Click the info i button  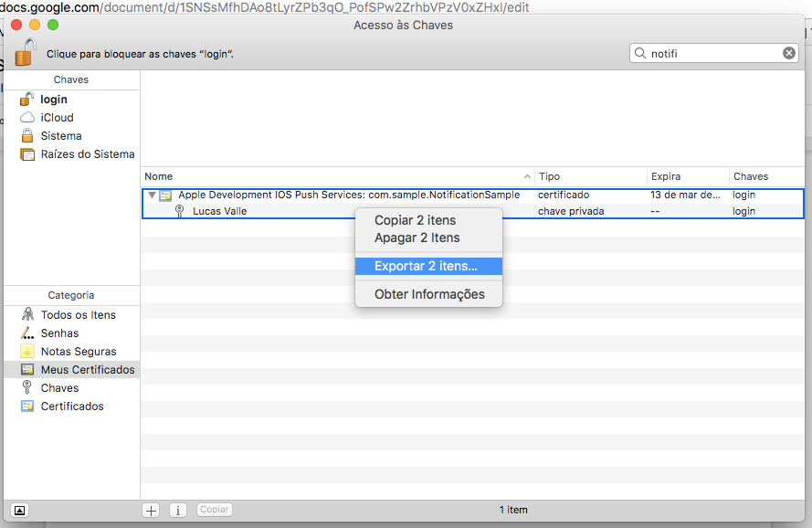click(177, 511)
